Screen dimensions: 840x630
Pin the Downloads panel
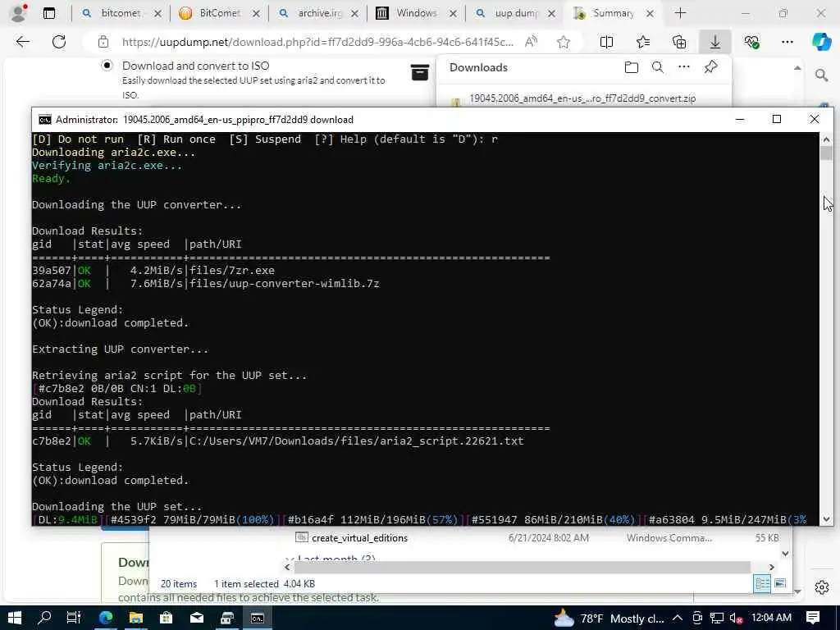(x=711, y=67)
